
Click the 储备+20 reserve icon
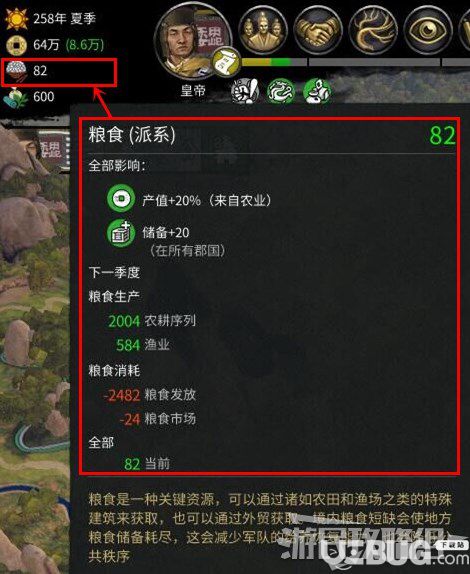click(121, 233)
